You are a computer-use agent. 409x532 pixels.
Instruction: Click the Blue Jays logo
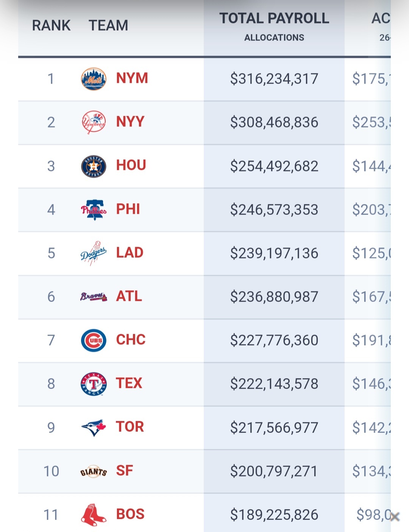click(x=94, y=428)
